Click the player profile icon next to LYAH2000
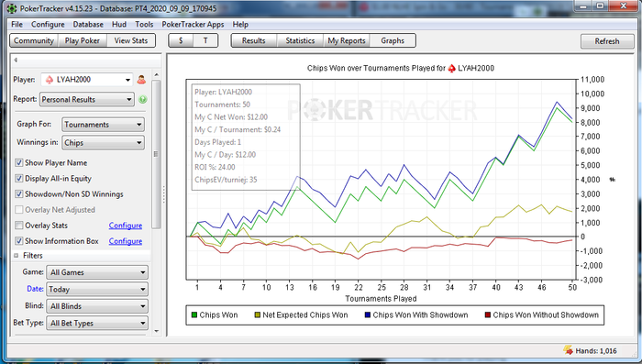The width and height of the screenshot is (642, 364). click(x=141, y=80)
